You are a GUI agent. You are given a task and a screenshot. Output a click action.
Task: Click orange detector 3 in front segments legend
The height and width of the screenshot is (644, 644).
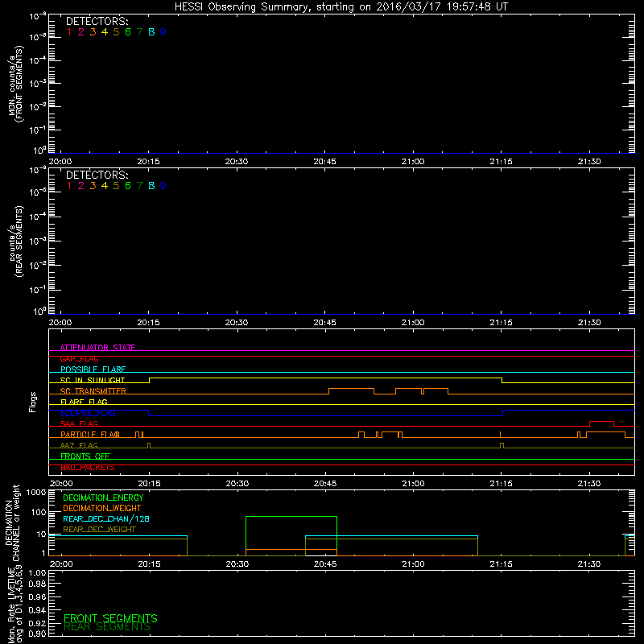tap(93, 32)
